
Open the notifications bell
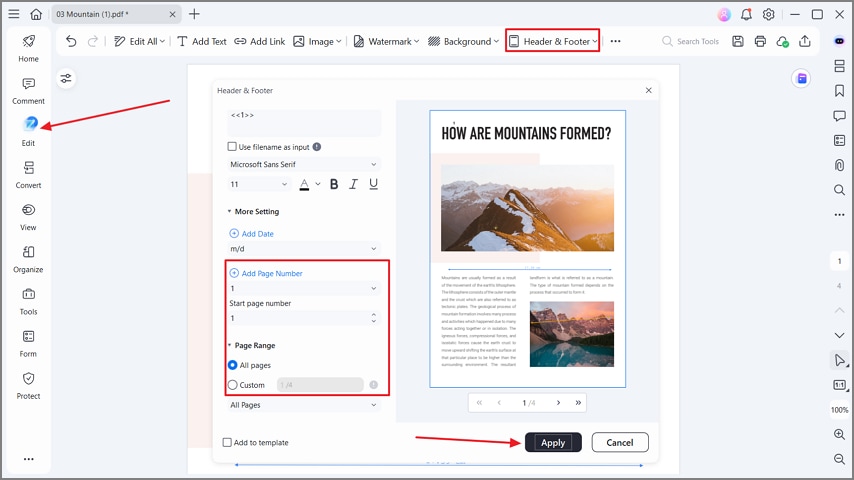[x=746, y=15]
